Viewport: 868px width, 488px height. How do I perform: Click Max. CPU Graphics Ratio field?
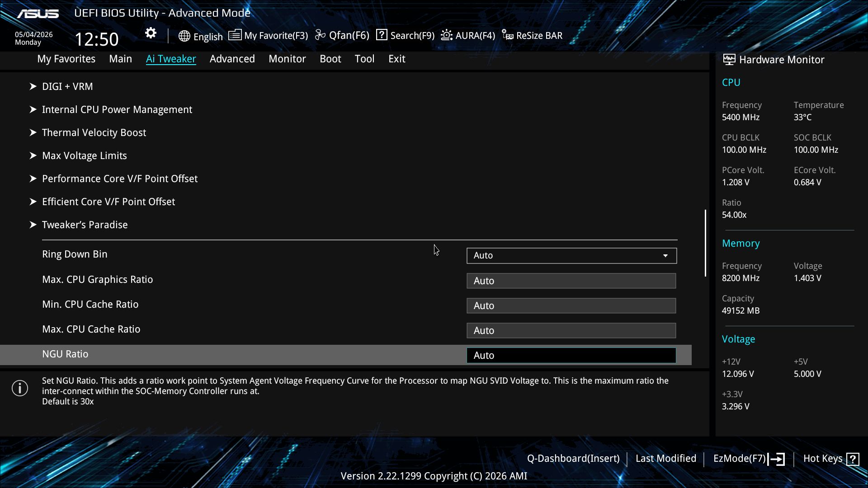(571, 281)
